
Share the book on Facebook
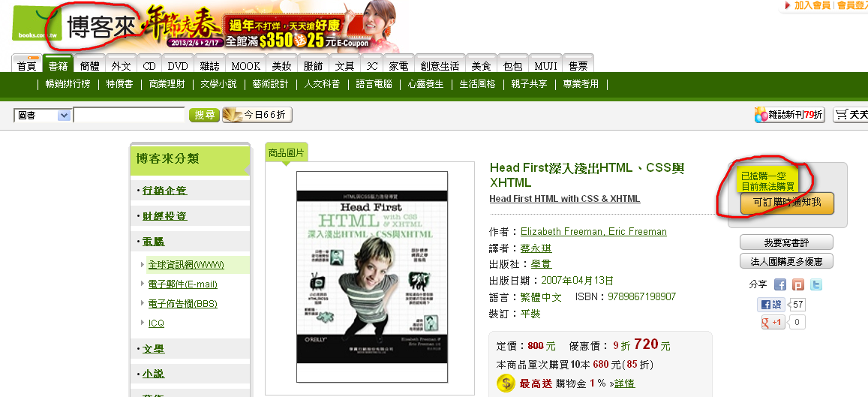[x=780, y=285]
